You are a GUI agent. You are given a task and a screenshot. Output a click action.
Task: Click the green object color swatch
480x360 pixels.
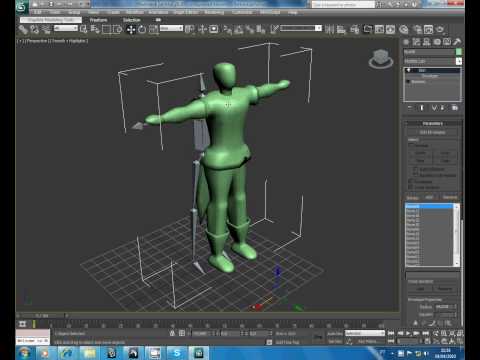(459, 52)
